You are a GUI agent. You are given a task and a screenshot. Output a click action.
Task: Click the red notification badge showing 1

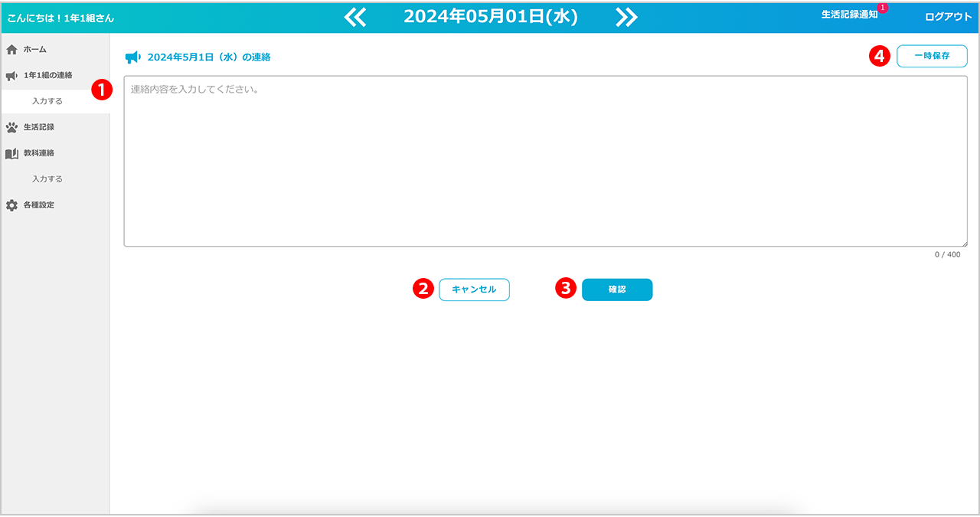(882, 8)
